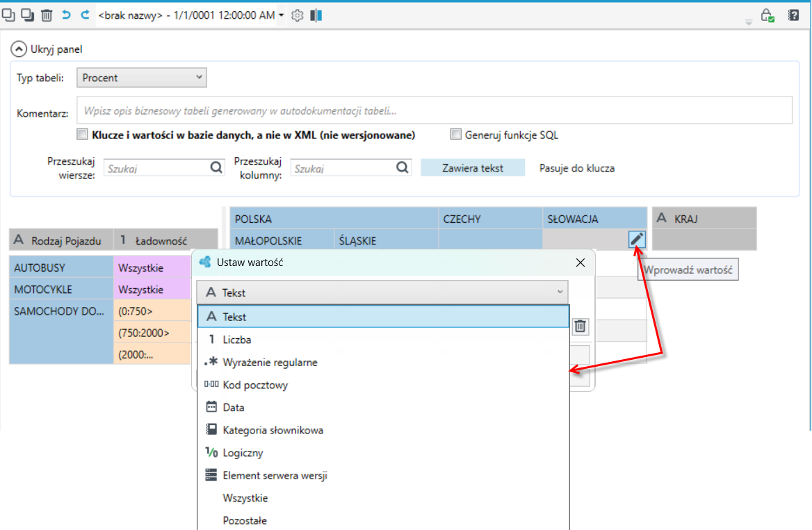Select the ŚLĄSKIE column cell
Image resolution: width=812 pixels, height=530 pixels.
pos(386,240)
